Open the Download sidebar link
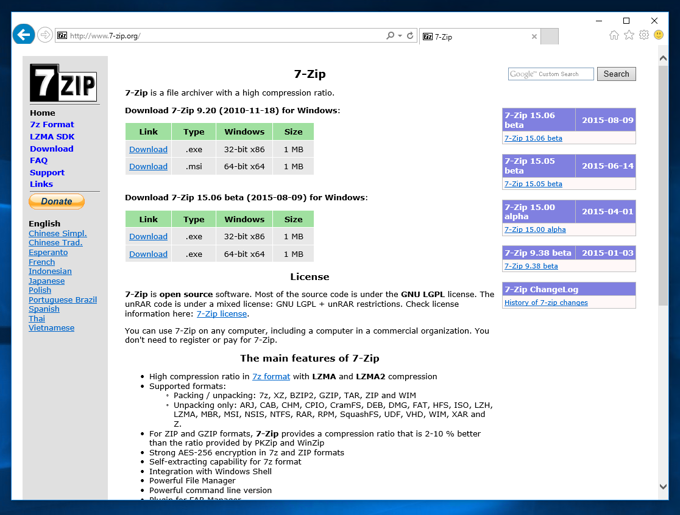The height and width of the screenshot is (515, 680). point(52,149)
